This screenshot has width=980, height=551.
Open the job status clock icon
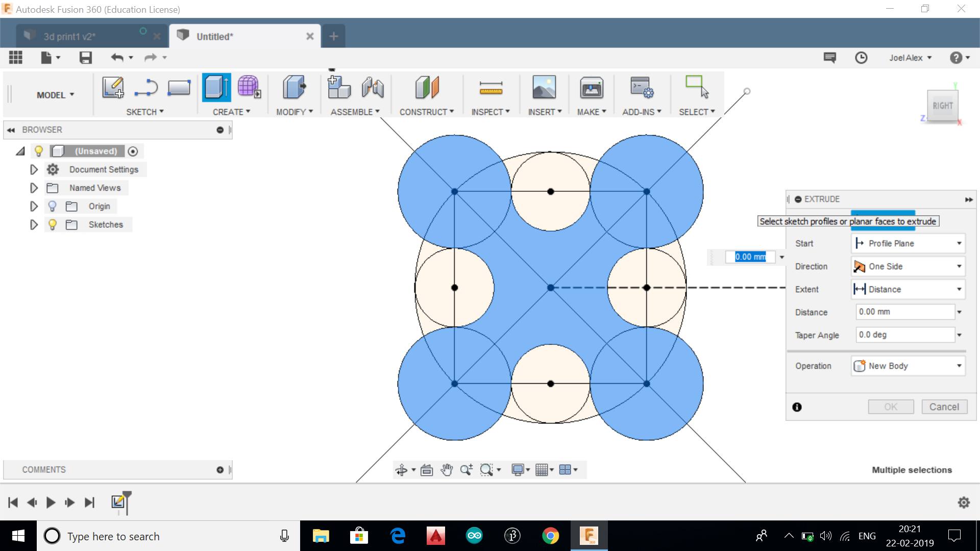[861, 58]
